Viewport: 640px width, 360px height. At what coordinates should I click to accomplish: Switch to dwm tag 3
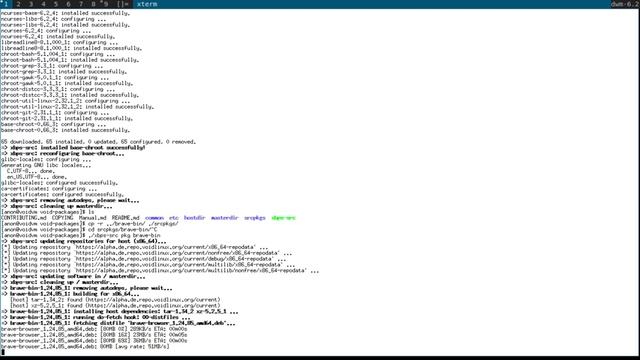pyautogui.click(x=31, y=4)
